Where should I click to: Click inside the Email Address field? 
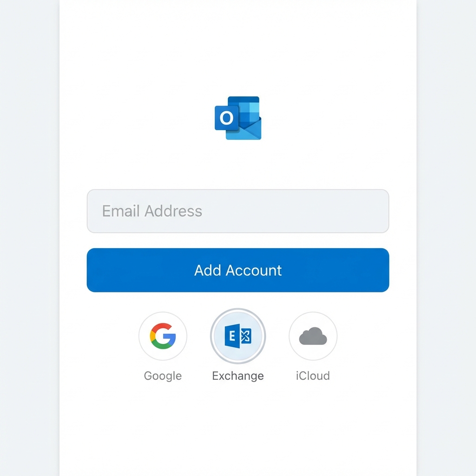[x=238, y=212]
